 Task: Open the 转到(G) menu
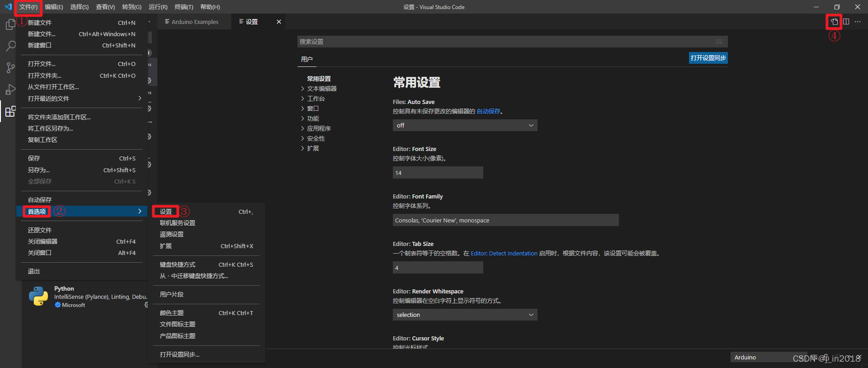coord(132,7)
